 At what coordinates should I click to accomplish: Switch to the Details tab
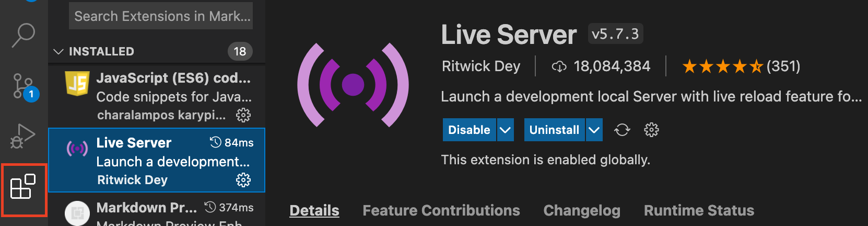click(314, 210)
